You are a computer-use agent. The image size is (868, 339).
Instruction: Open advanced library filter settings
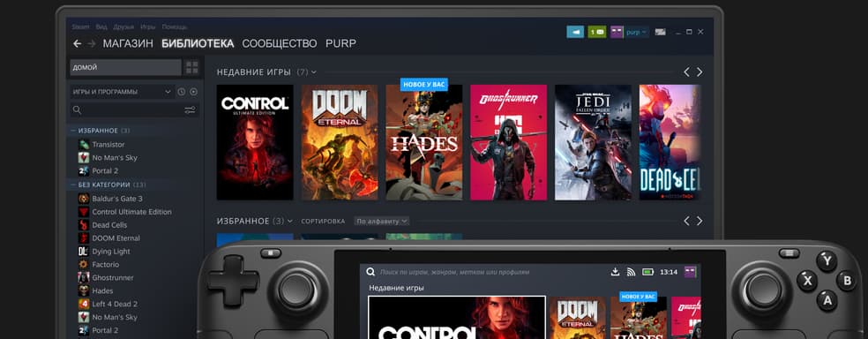tap(190, 110)
